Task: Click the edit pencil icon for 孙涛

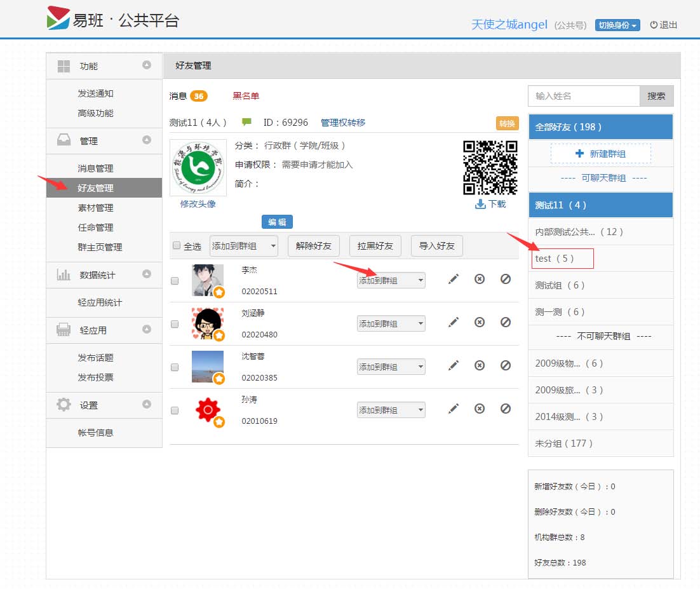Action: pos(454,409)
